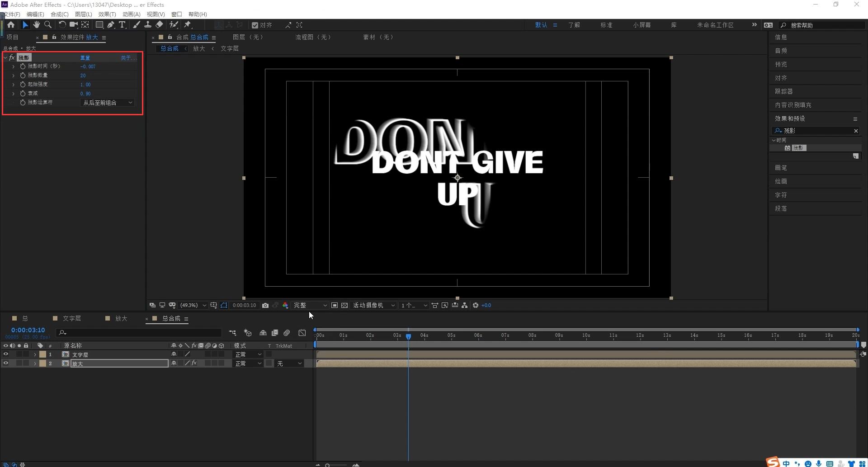
Task: Select the Selection arrow tool
Action: point(25,25)
